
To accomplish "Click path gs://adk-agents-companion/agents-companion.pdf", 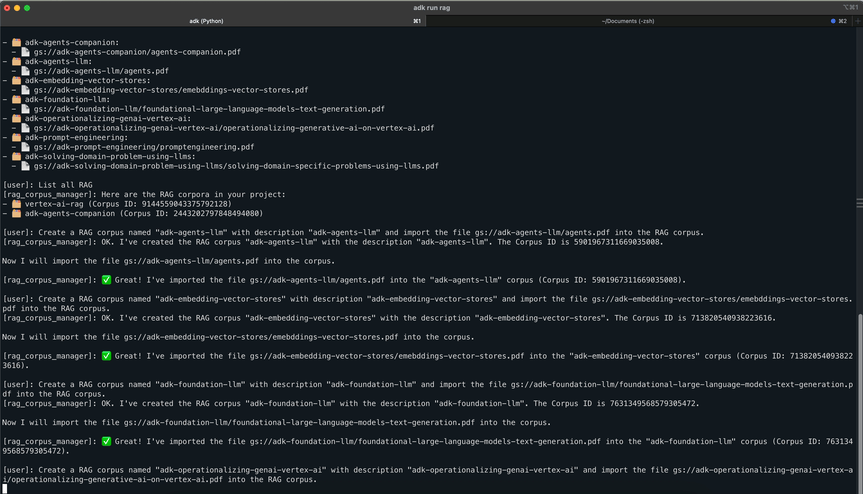I will [x=137, y=52].
